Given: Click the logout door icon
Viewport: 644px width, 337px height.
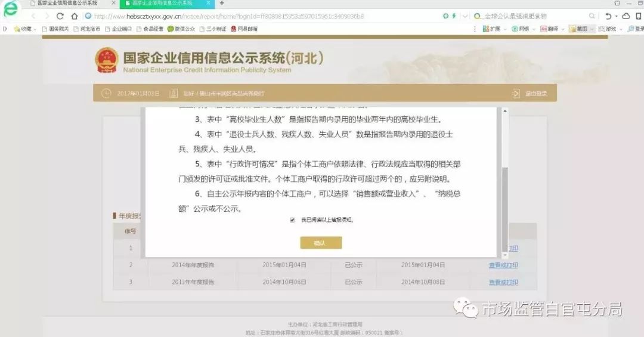Looking at the screenshot, I should 516,93.
